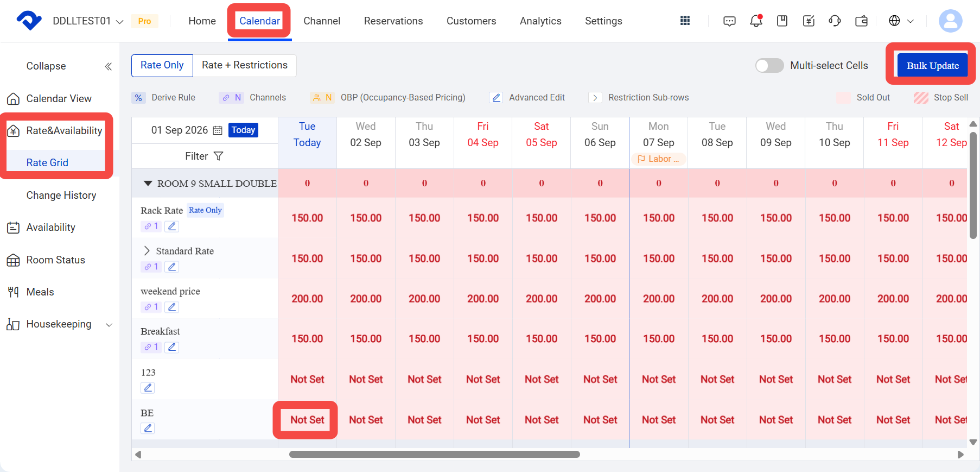Click the Today button
Screen dimensions: 980x472
tap(243, 130)
